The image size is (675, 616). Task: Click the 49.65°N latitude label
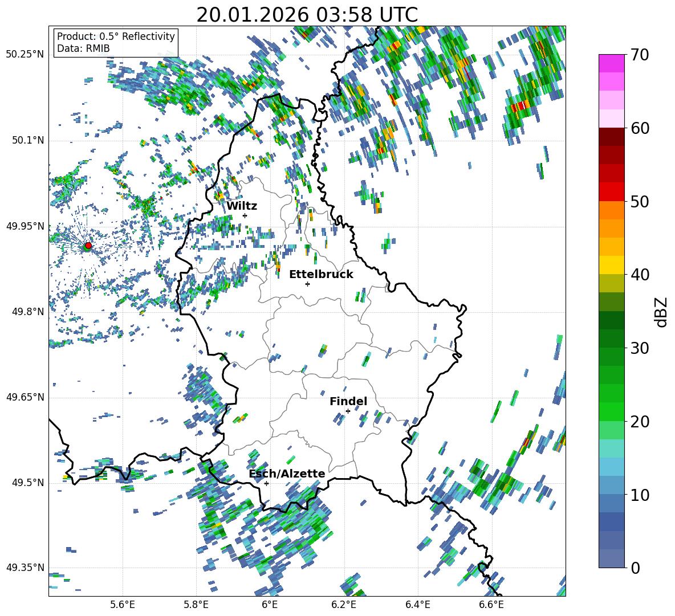coord(25,397)
